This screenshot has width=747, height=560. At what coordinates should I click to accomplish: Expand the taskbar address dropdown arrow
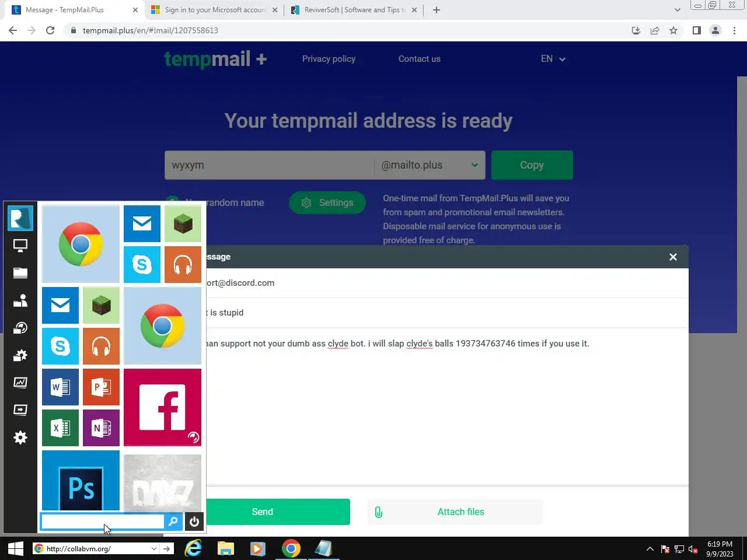[153, 548]
